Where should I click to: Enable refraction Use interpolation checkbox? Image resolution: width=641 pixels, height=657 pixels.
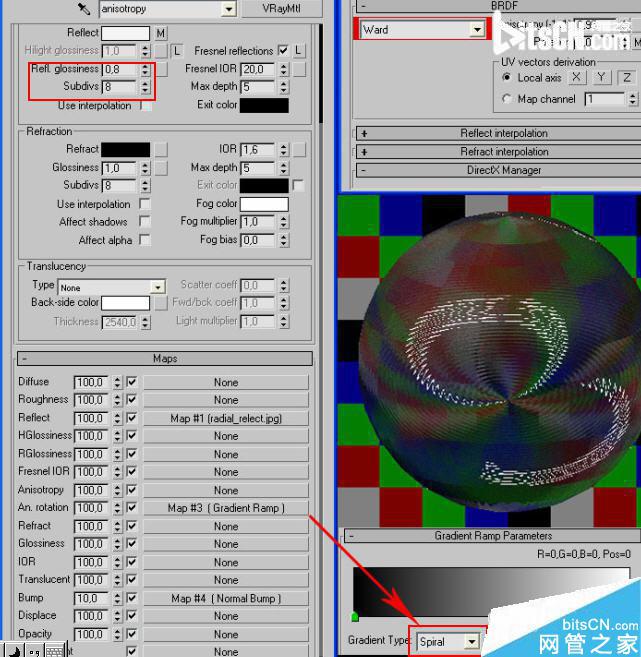click(x=145, y=204)
